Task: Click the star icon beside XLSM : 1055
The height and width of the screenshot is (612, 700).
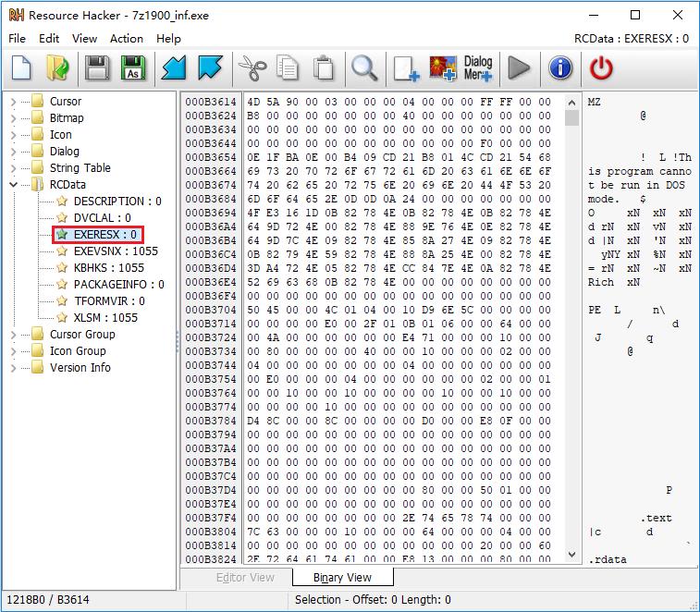Action: pyautogui.click(x=62, y=318)
